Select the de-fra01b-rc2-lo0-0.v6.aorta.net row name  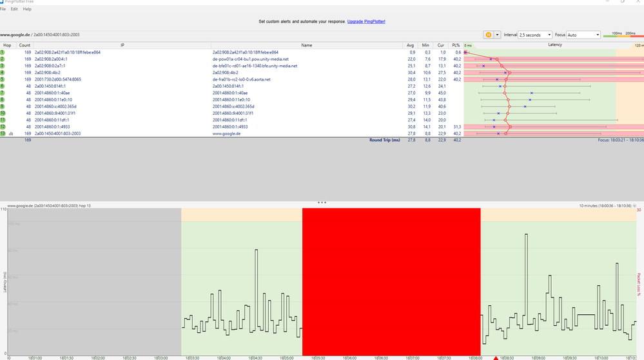coord(242,79)
